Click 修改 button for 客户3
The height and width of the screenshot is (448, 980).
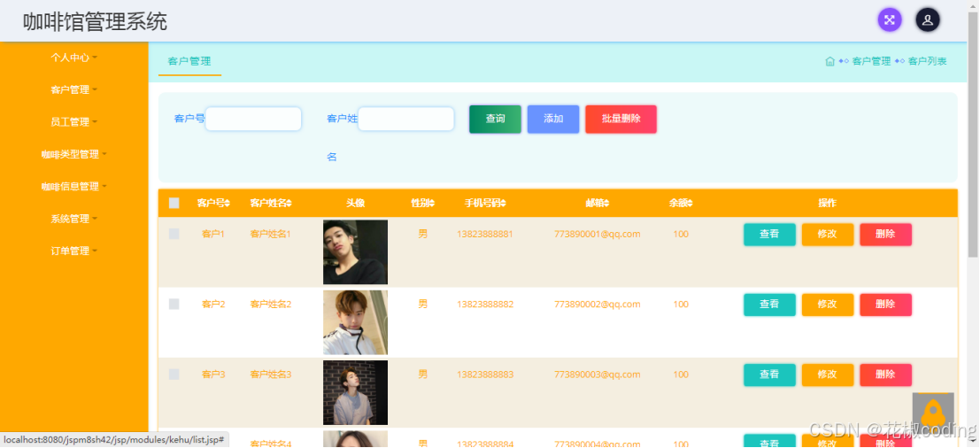pos(828,375)
